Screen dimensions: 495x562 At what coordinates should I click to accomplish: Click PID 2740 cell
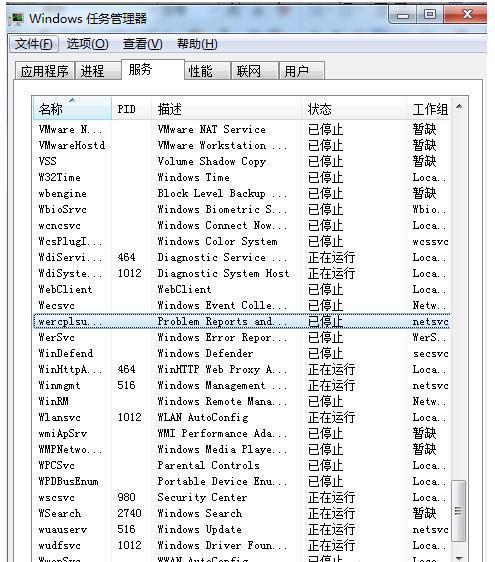[x=129, y=513]
